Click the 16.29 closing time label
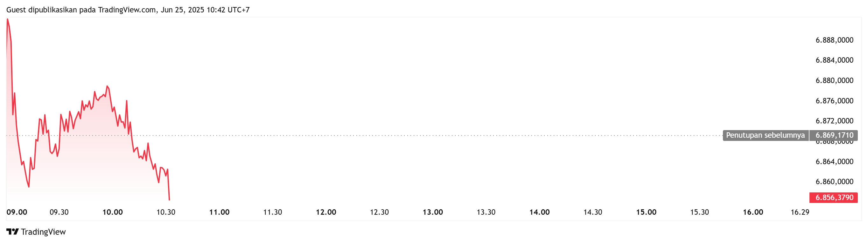Image resolution: width=868 pixels, height=243 pixels. coord(800,212)
